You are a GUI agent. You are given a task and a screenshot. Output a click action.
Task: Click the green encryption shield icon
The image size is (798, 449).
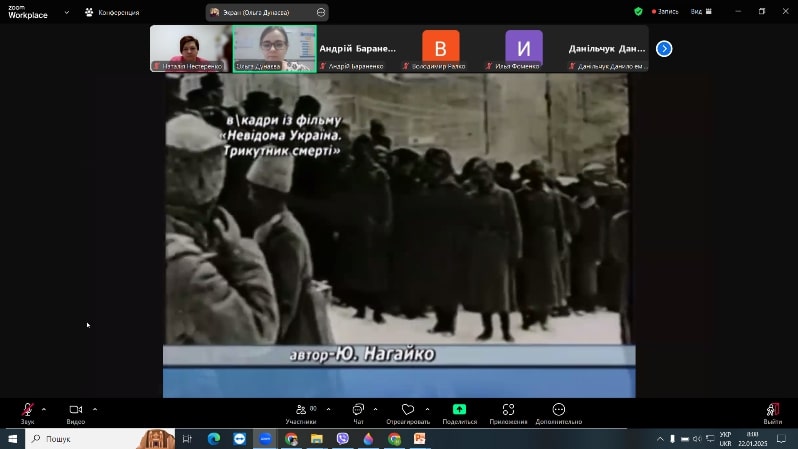[638, 11]
